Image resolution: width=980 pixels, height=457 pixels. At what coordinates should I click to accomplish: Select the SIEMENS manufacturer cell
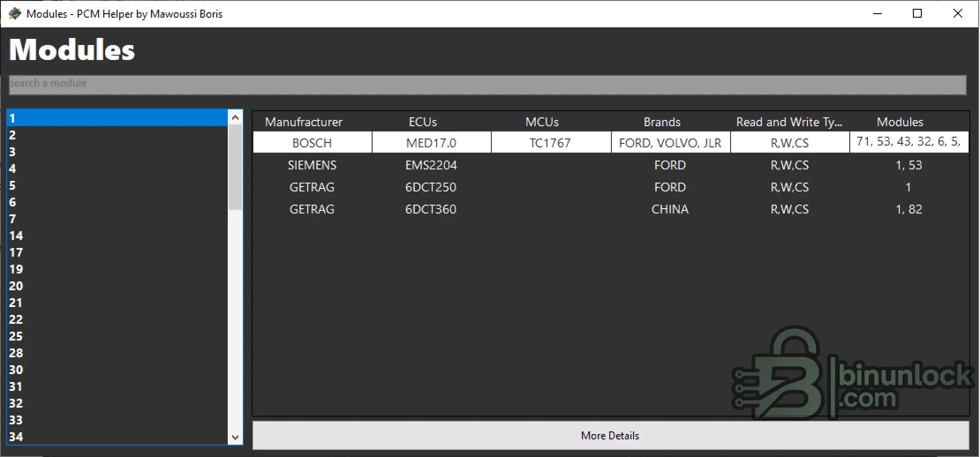pos(312,165)
